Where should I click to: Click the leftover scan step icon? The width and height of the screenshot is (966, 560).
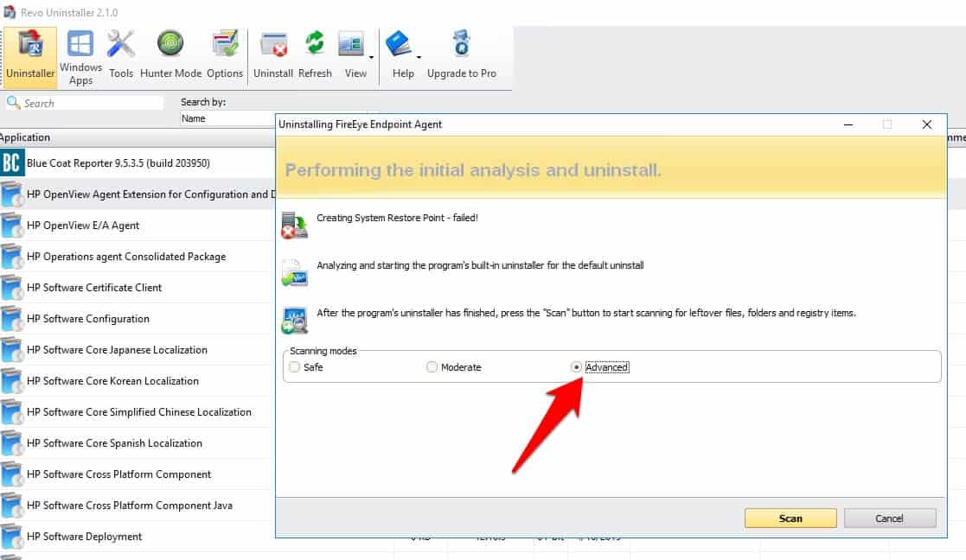[x=295, y=320]
